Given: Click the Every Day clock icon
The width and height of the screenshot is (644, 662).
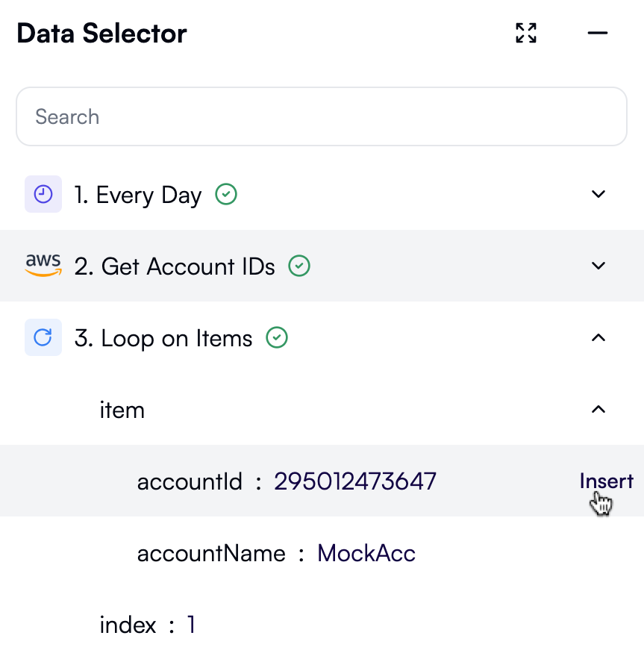Looking at the screenshot, I should (x=43, y=195).
